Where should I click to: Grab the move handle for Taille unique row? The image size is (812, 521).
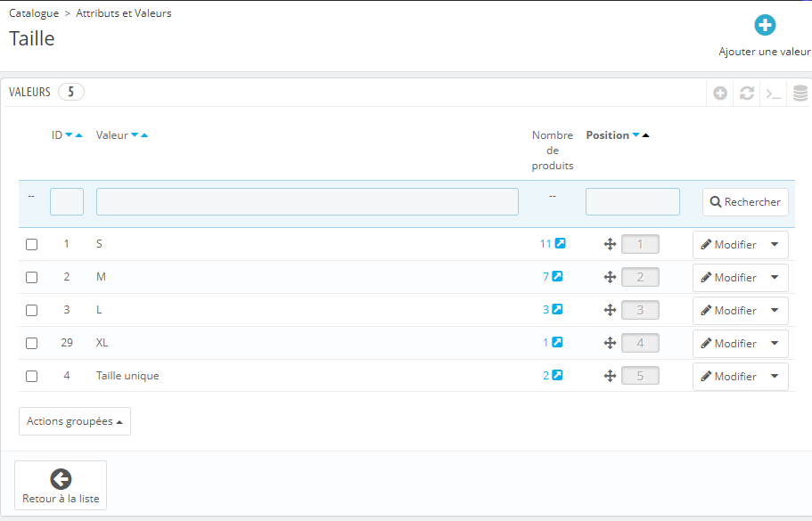coord(610,376)
